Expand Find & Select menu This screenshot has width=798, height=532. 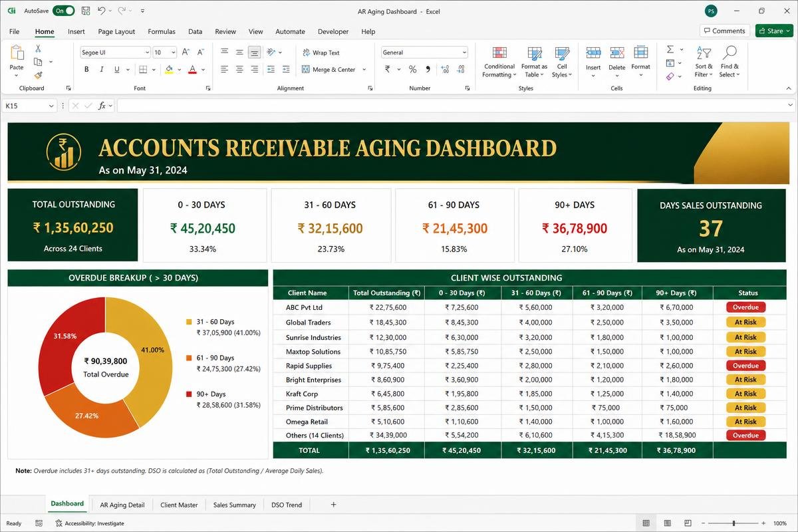click(730, 62)
